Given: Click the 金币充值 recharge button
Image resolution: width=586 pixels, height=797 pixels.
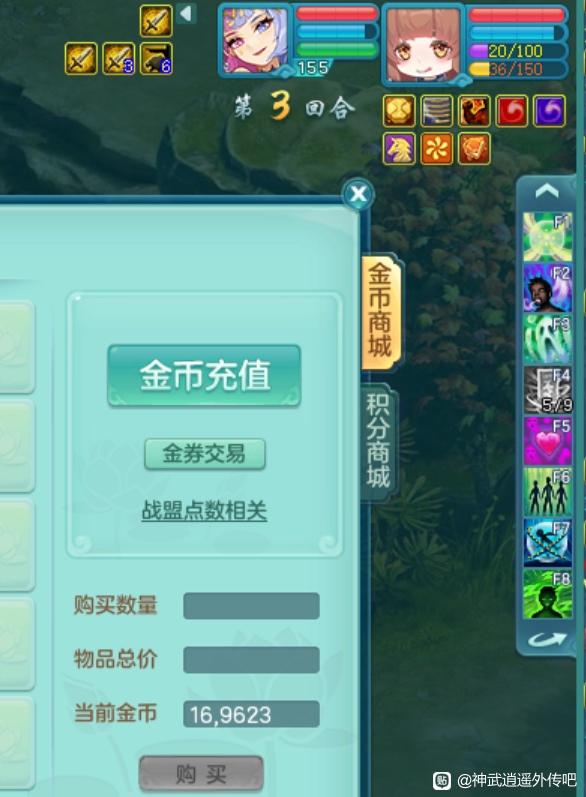Looking at the screenshot, I should 204,376.
